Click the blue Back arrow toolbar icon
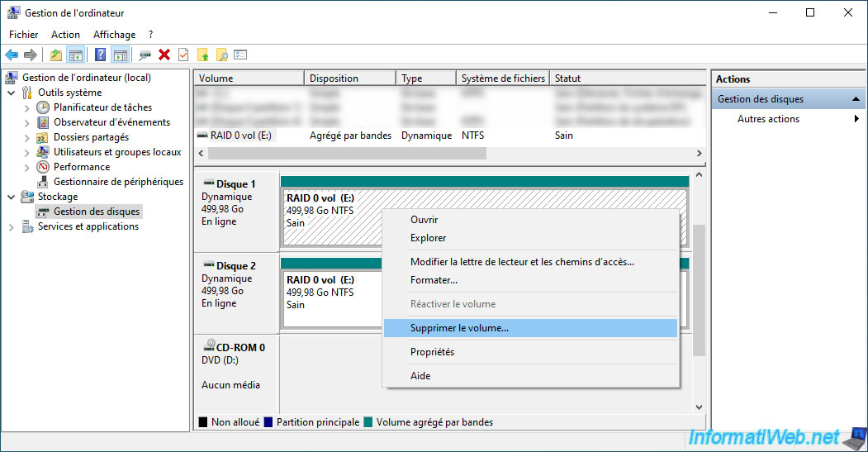 [x=12, y=55]
